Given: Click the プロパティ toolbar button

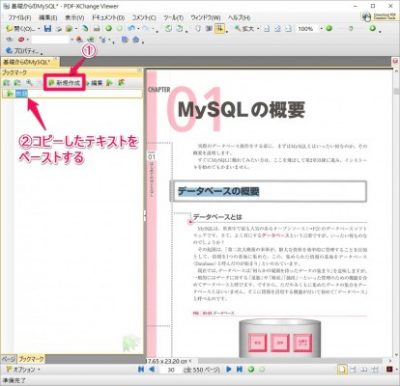Looking at the screenshot, I should coord(22,51).
